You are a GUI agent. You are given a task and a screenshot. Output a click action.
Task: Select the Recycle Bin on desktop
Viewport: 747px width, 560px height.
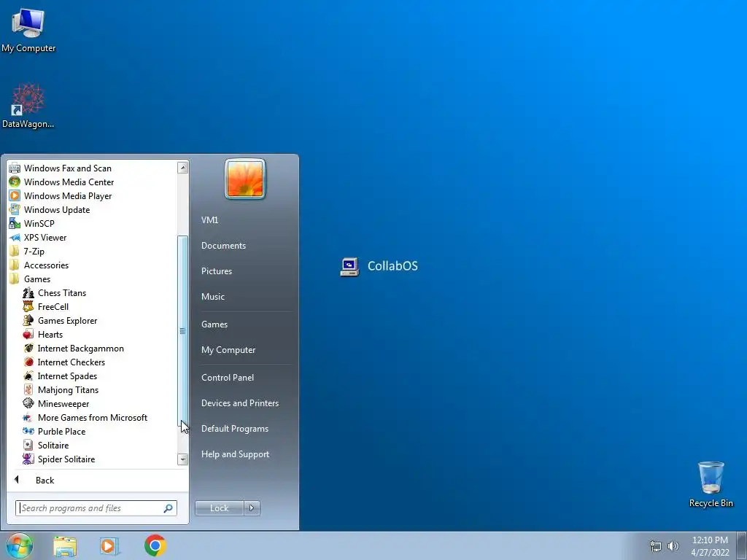click(711, 484)
